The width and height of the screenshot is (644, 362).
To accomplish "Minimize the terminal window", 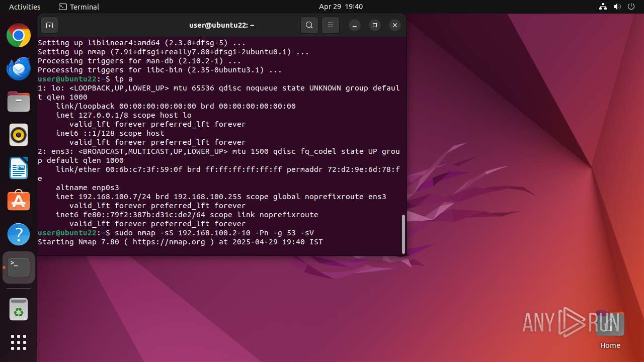I will pos(355,25).
